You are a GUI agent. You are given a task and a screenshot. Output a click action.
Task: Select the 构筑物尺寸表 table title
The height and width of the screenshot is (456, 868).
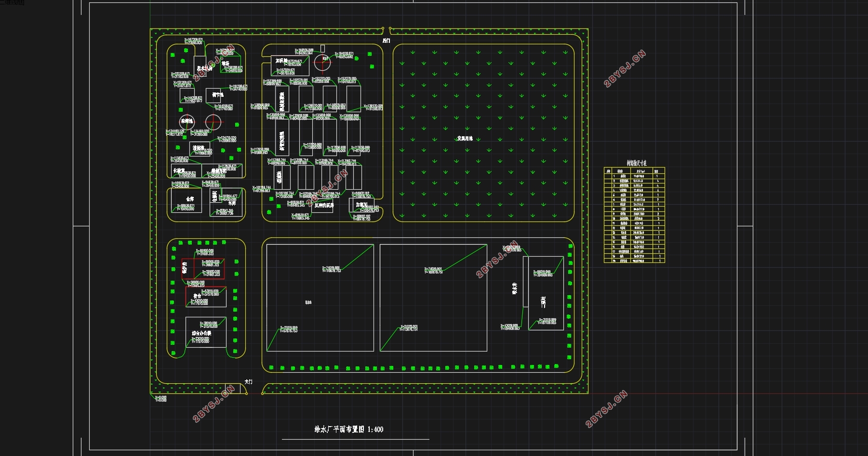point(637,163)
